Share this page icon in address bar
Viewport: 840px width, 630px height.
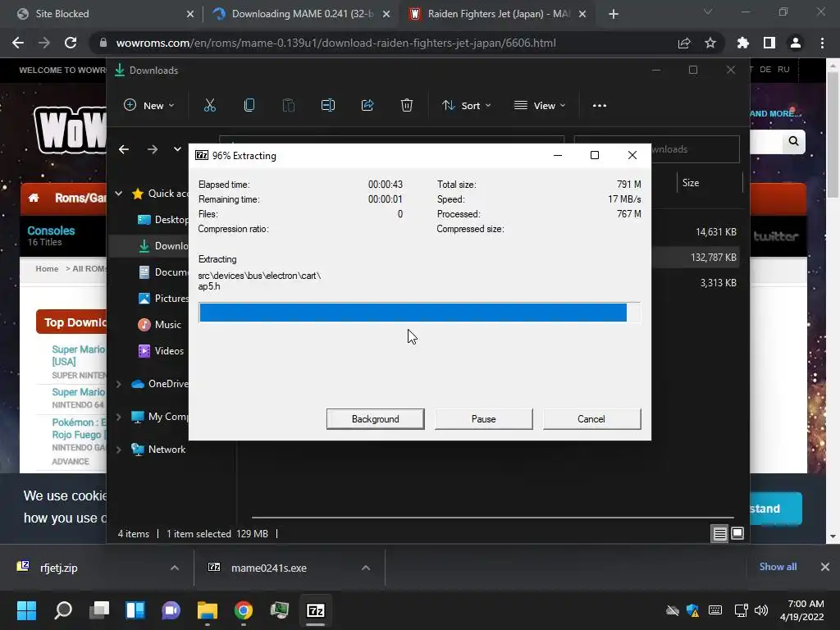pos(684,43)
